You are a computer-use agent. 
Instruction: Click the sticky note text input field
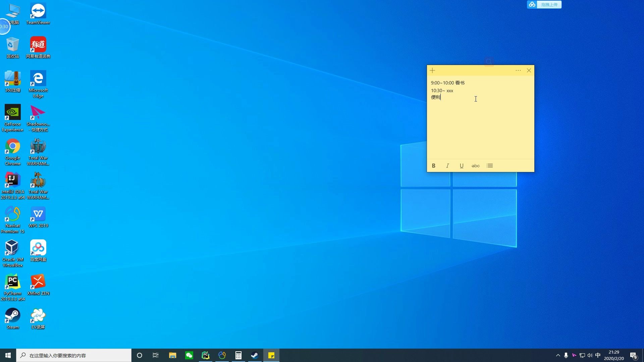480,119
